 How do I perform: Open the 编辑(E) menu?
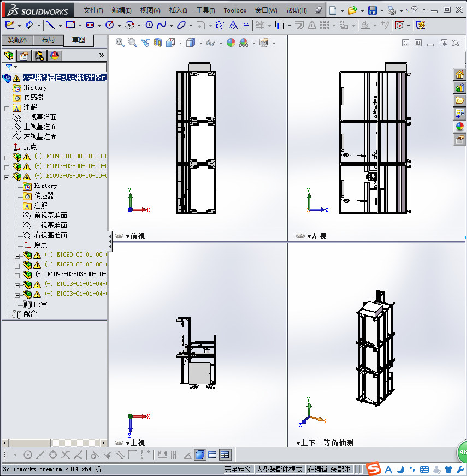[122, 10]
